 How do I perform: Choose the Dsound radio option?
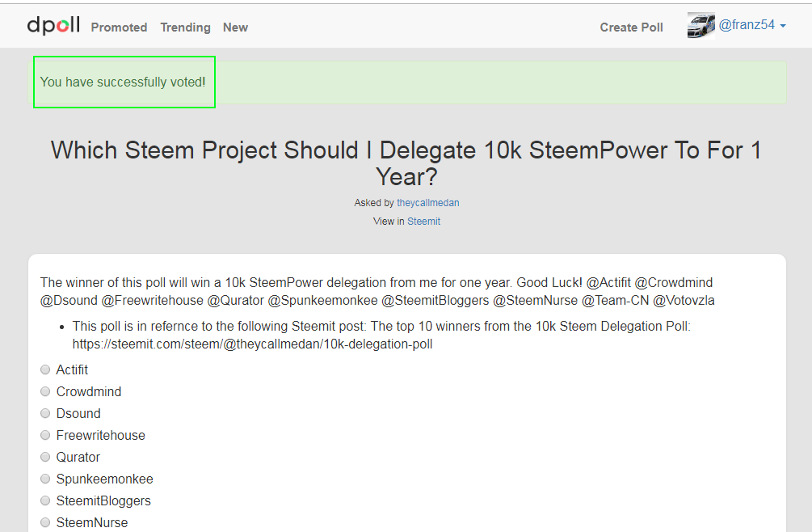click(45, 413)
